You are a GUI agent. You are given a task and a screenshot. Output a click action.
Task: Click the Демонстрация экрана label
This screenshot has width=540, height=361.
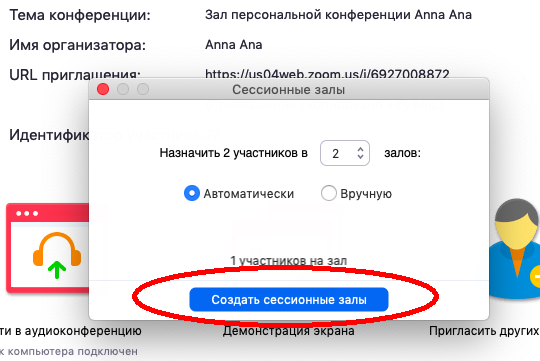pos(289,331)
